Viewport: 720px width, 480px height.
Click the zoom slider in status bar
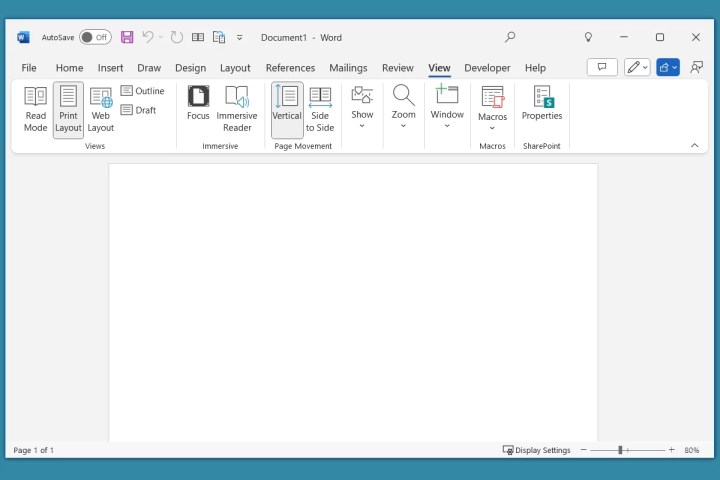point(620,450)
